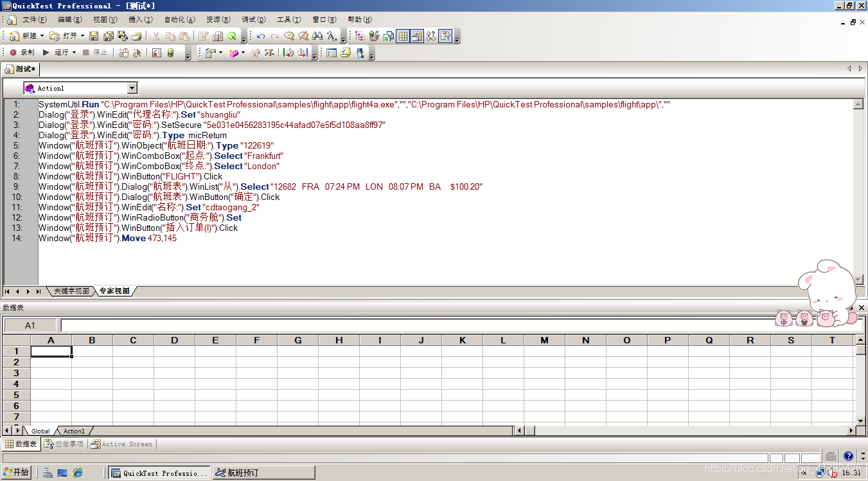Click the Internet Explorer quick launch icon

(78, 473)
